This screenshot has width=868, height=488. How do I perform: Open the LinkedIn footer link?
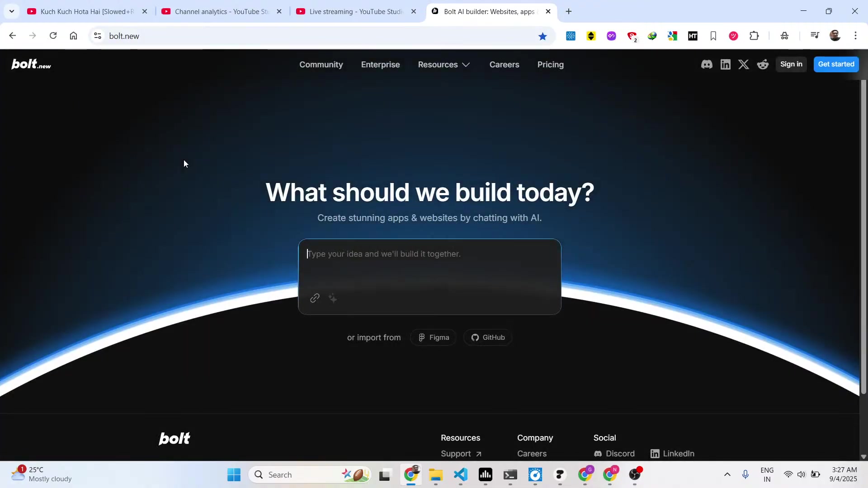pyautogui.click(x=672, y=454)
